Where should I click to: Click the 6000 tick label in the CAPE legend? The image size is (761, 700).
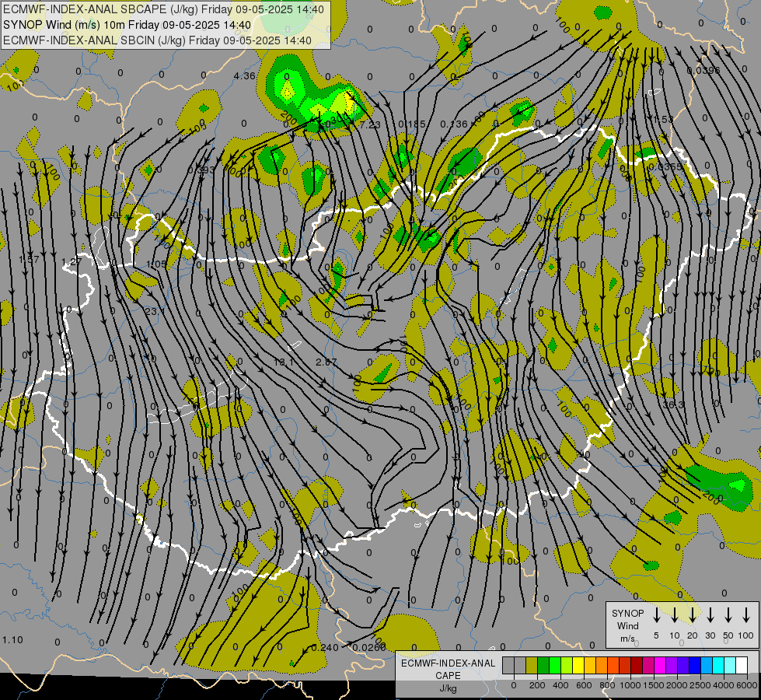[747, 685]
